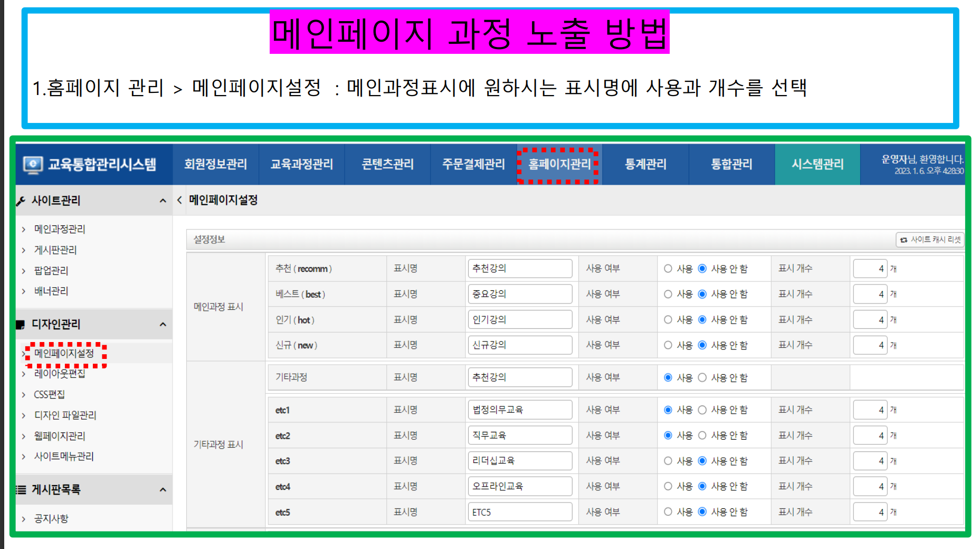
Task: Open the 홈페이지관리 top menu
Action: 559,165
